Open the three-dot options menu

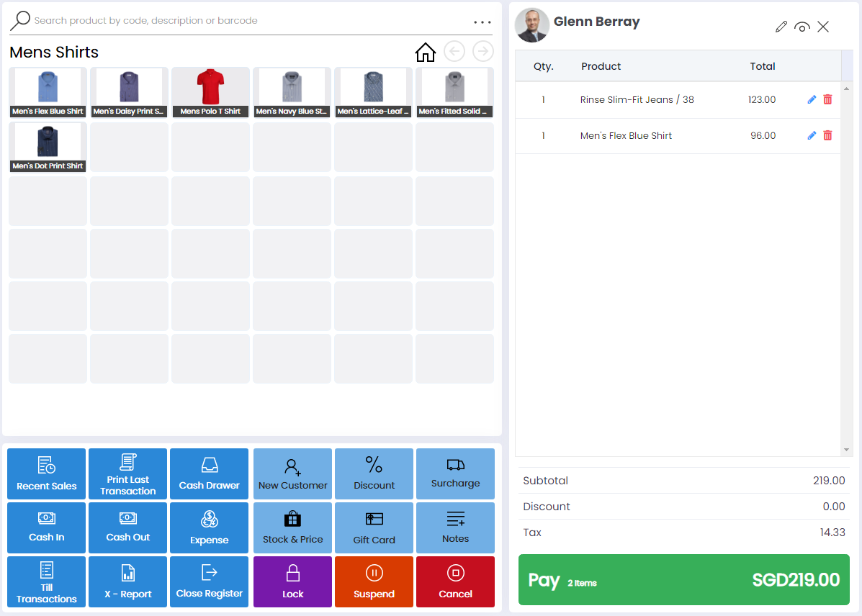[x=482, y=22]
